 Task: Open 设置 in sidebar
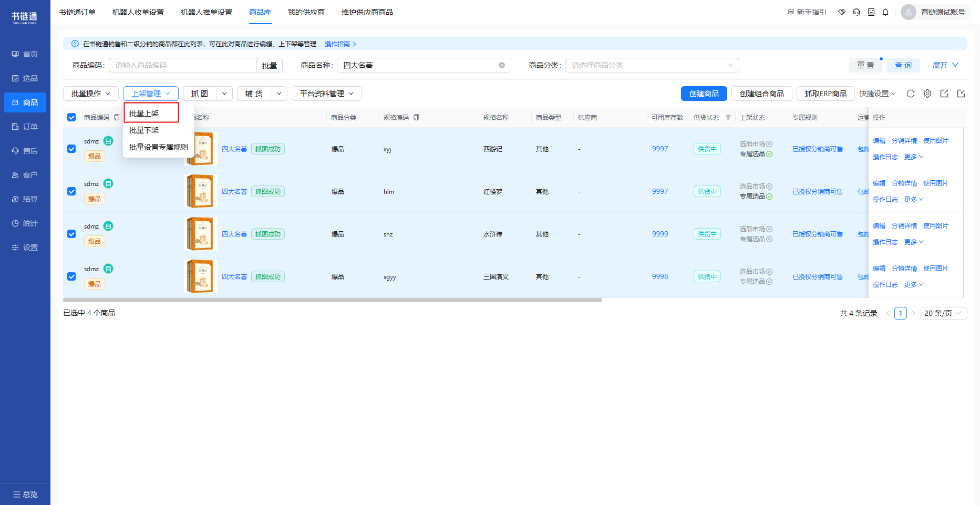(x=25, y=248)
